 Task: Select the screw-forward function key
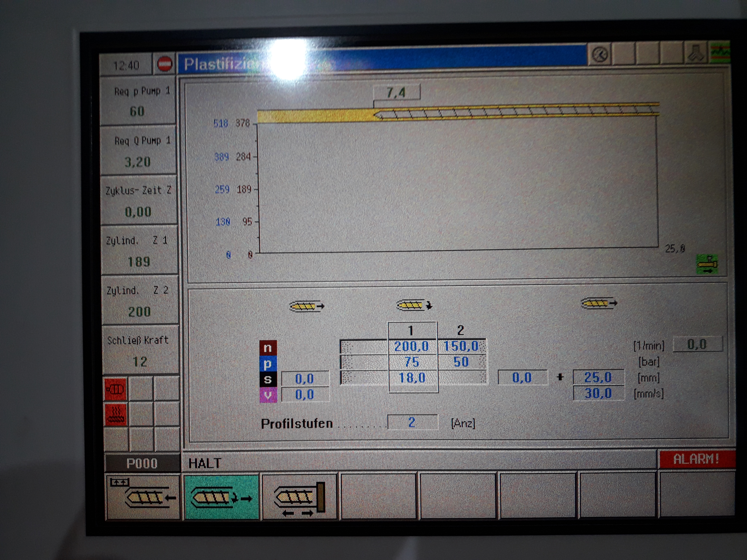143,497
